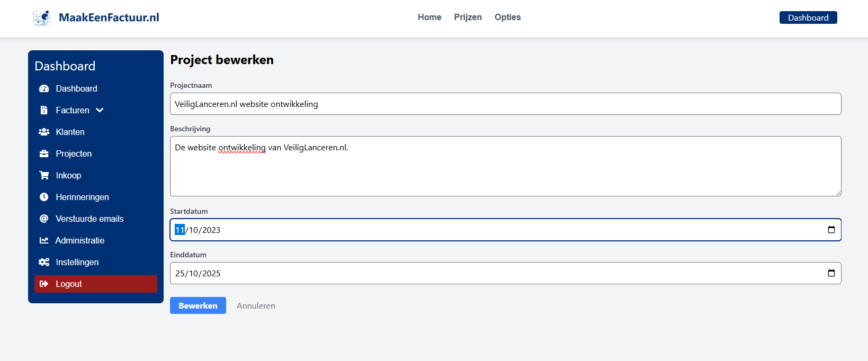Click the chart icon beside Administratie
868x361 pixels.
[x=44, y=240]
